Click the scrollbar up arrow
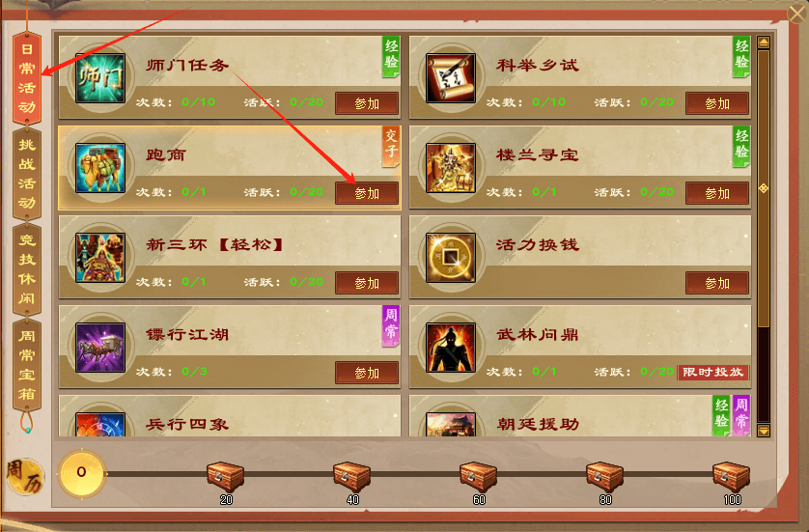 (x=764, y=42)
